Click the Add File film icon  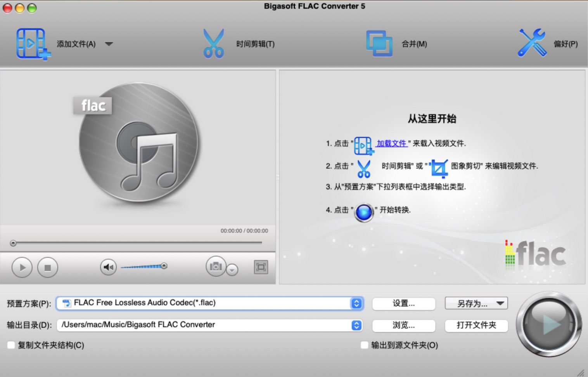coord(33,44)
